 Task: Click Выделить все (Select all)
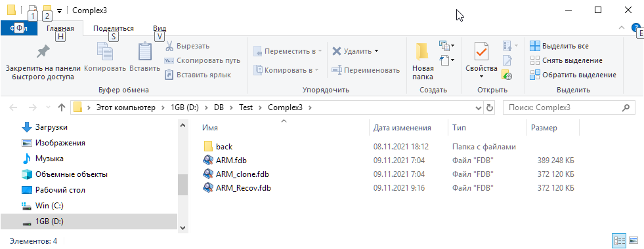coord(559,45)
